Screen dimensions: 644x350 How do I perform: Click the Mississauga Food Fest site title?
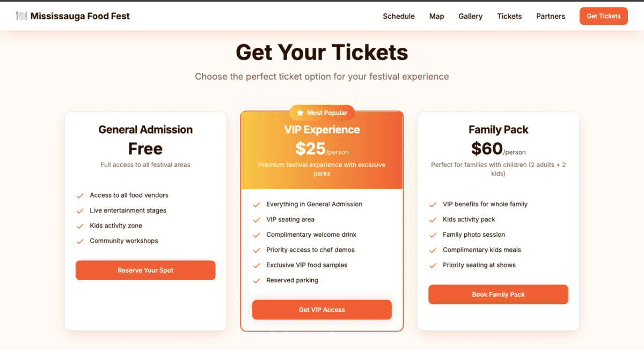pyautogui.click(x=80, y=16)
